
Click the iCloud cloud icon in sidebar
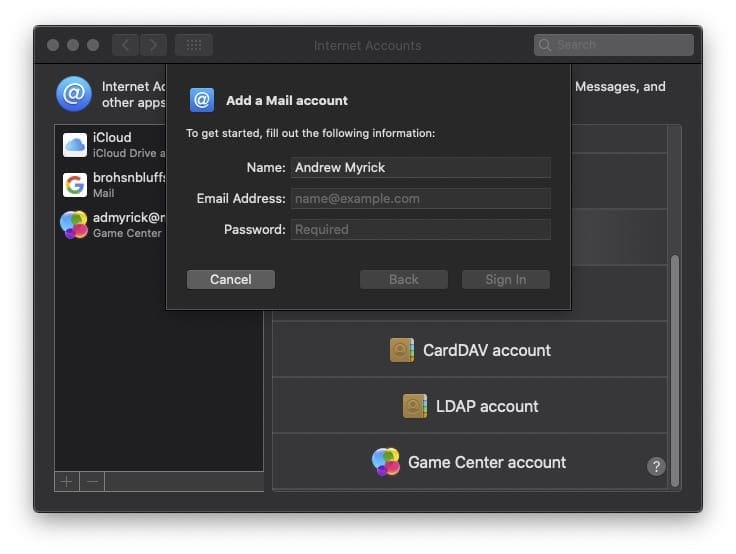pyautogui.click(x=75, y=145)
